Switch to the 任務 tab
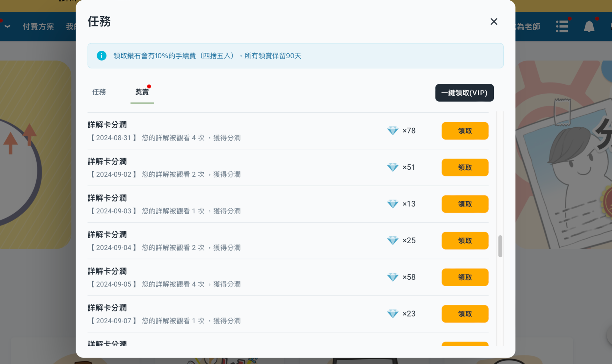612x364 pixels. coord(99,92)
